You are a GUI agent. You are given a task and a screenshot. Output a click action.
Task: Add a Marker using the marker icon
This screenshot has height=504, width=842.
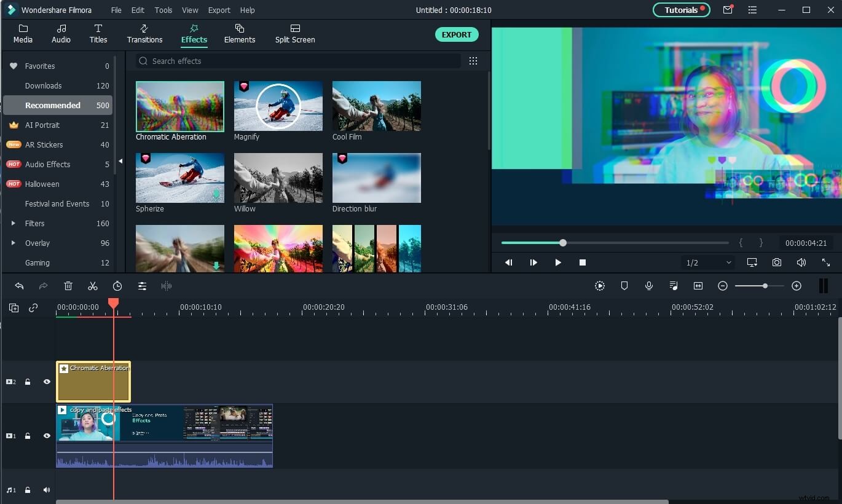[624, 286]
